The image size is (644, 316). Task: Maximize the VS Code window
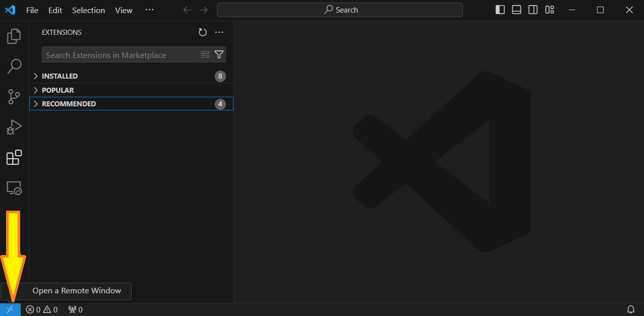pos(600,10)
